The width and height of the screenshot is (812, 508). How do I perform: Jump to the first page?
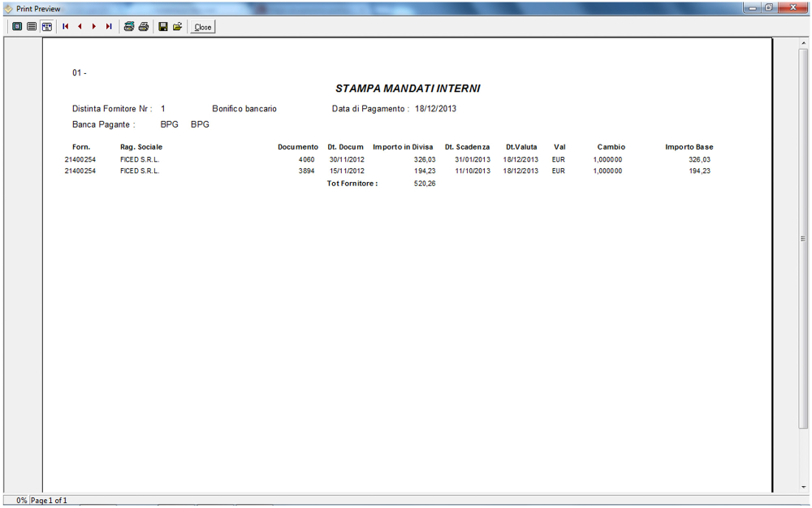click(66, 27)
